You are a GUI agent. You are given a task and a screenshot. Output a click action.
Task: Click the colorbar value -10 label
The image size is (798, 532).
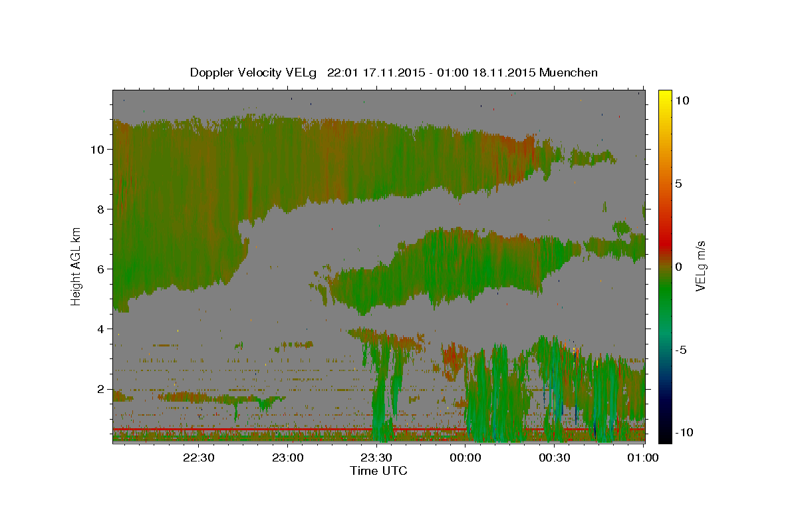coord(683,432)
